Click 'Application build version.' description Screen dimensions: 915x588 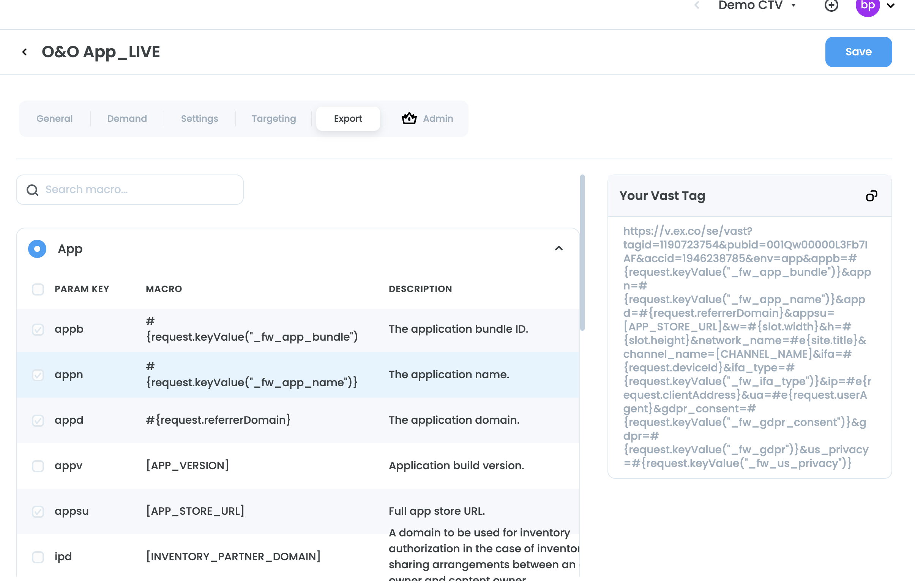tap(456, 466)
